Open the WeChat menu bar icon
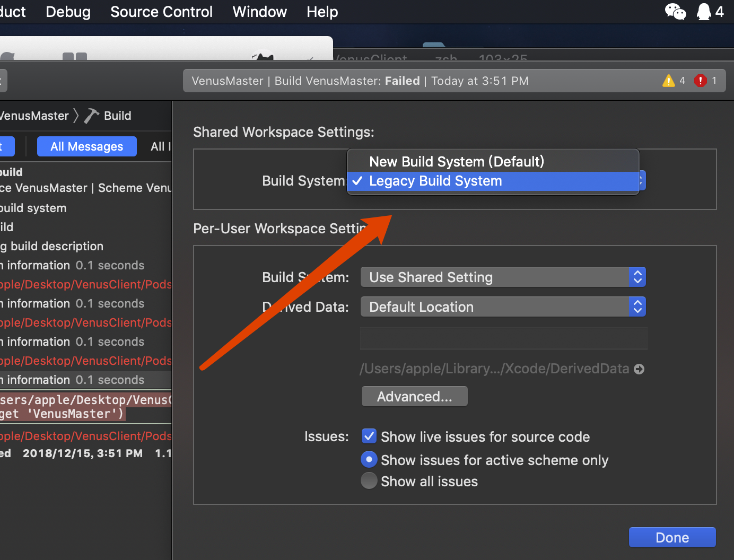734x560 pixels. point(675,11)
